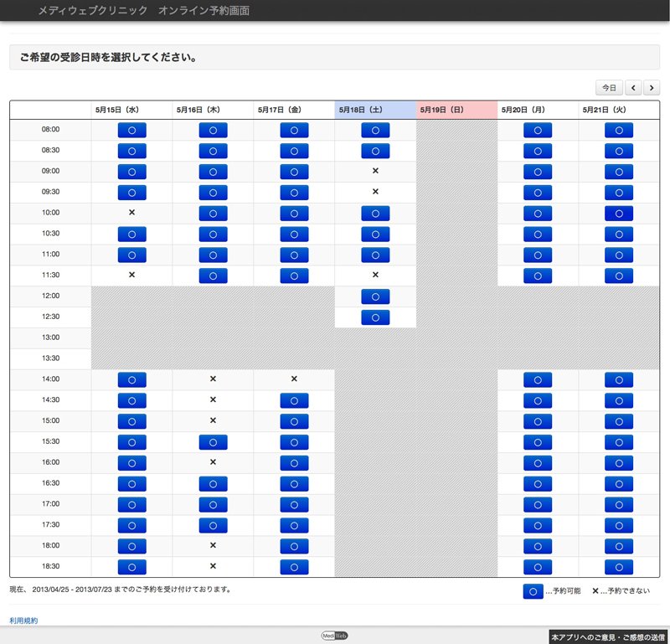Viewport: 670px width, 644px height.
Task: Pick 12:30 on 5月18日（土）
Action: 375,317
